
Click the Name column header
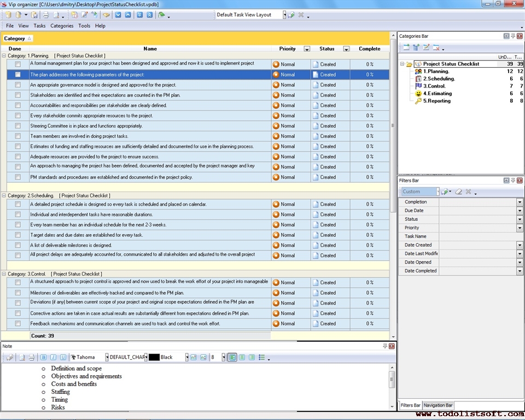coord(150,49)
